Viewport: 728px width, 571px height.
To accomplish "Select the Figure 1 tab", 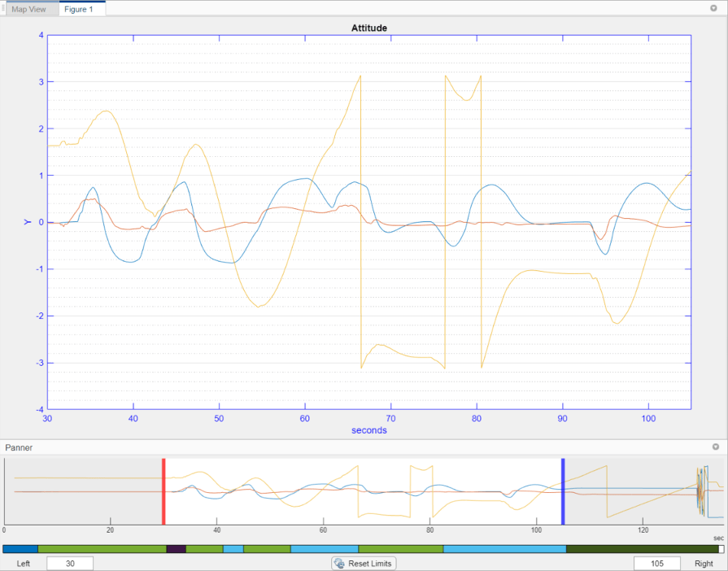I will pos(82,9).
